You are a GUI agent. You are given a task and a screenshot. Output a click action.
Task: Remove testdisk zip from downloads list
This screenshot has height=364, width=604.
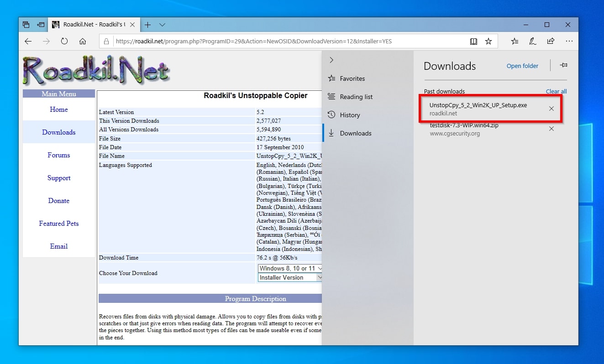click(x=551, y=129)
